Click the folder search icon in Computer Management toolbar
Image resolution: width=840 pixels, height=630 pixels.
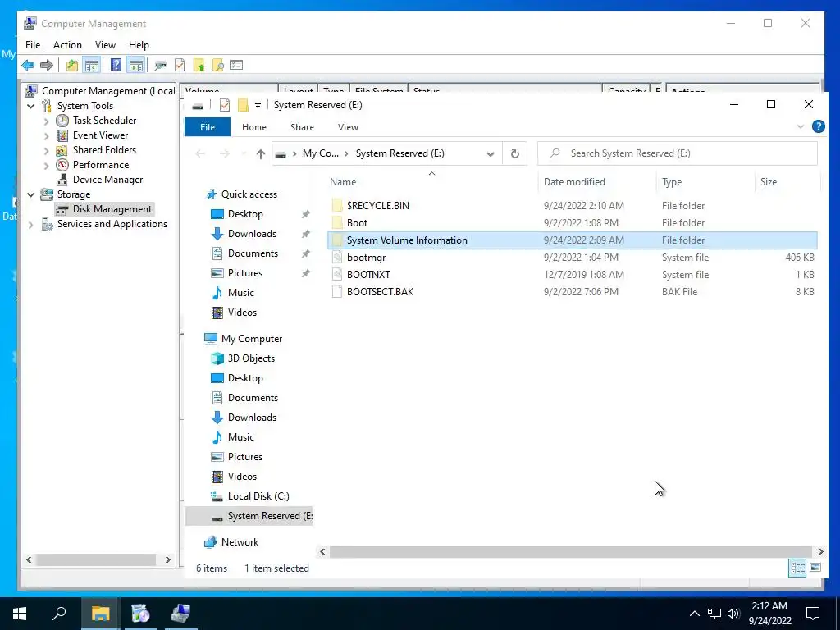pyautogui.click(x=218, y=66)
